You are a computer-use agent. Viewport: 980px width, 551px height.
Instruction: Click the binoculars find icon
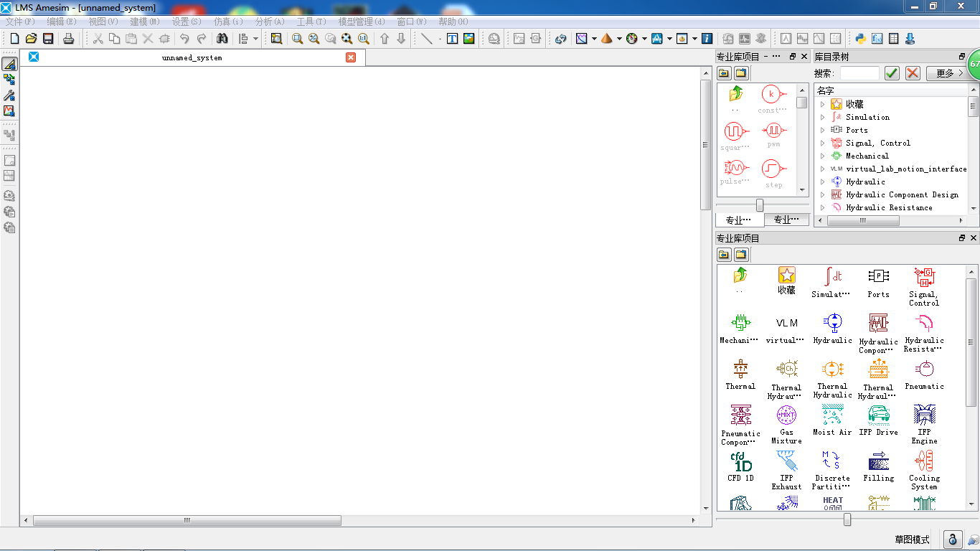click(222, 39)
